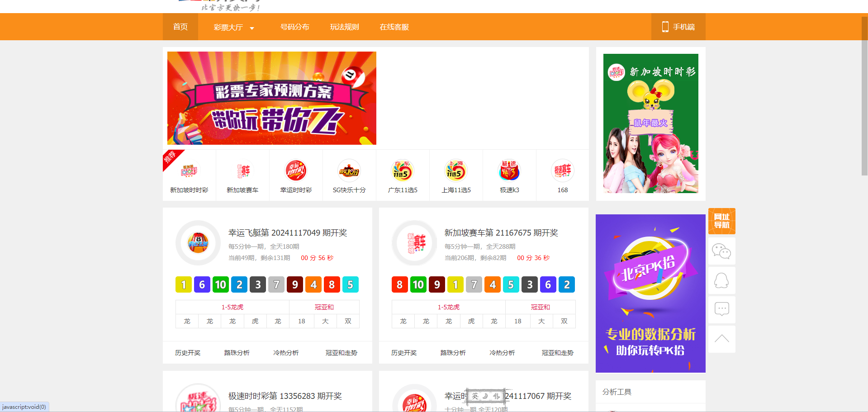Open 冷热分析 link under 新加坡赛车
This screenshot has height=412, width=868.
[x=502, y=353]
